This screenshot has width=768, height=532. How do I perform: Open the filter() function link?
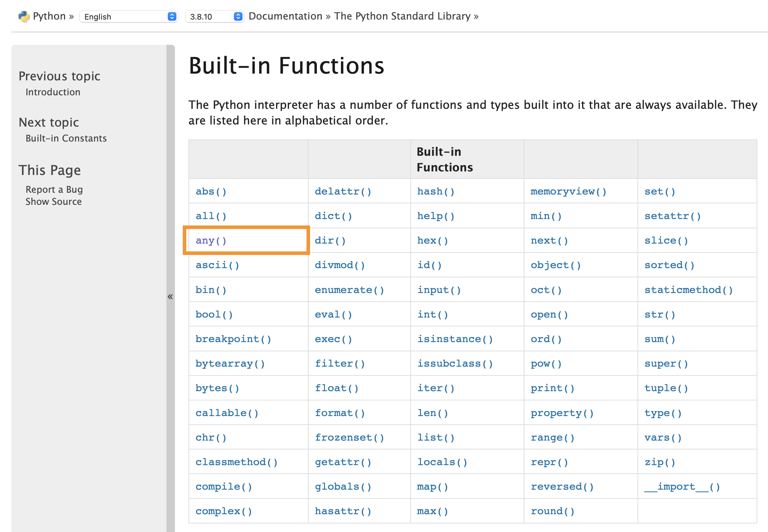click(340, 363)
